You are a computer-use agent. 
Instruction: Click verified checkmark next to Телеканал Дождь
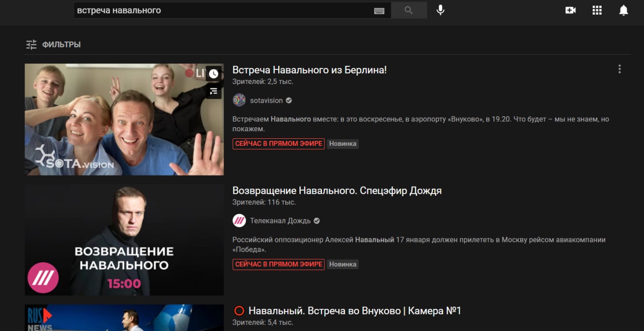317,220
